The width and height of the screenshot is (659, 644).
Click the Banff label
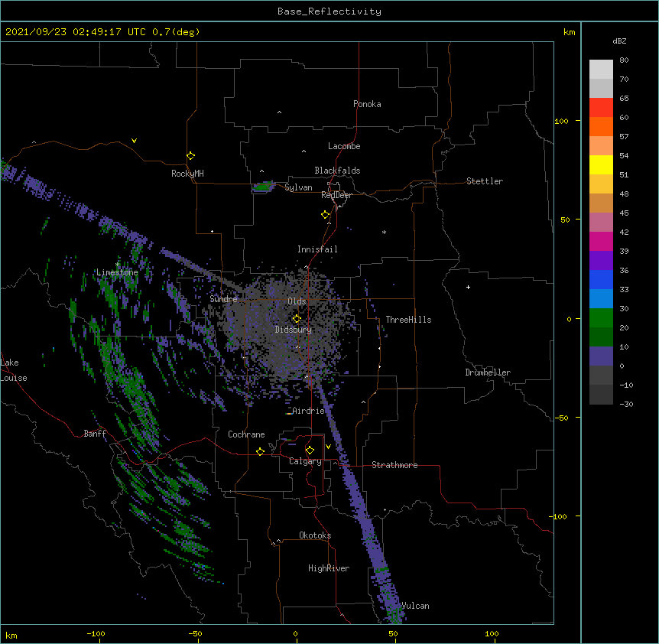coord(95,434)
